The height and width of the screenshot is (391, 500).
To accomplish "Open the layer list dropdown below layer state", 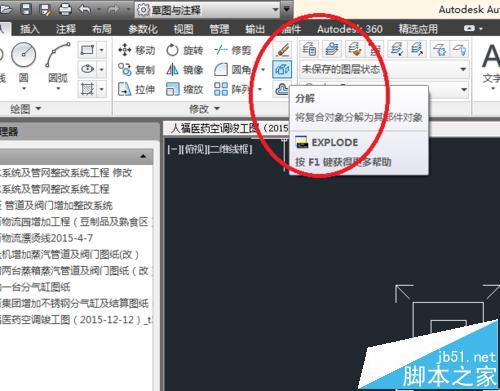I will tap(464, 89).
